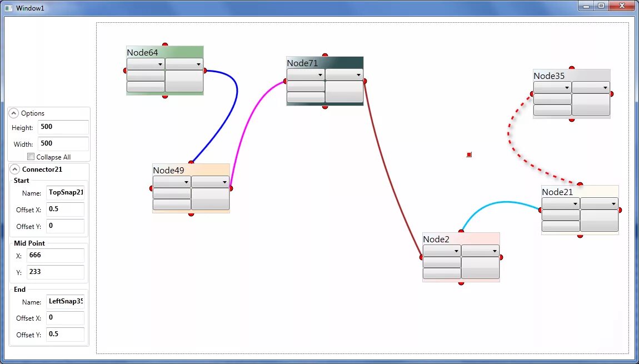Click the right snap point of Node49

pyautogui.click(x=231, y=188)
